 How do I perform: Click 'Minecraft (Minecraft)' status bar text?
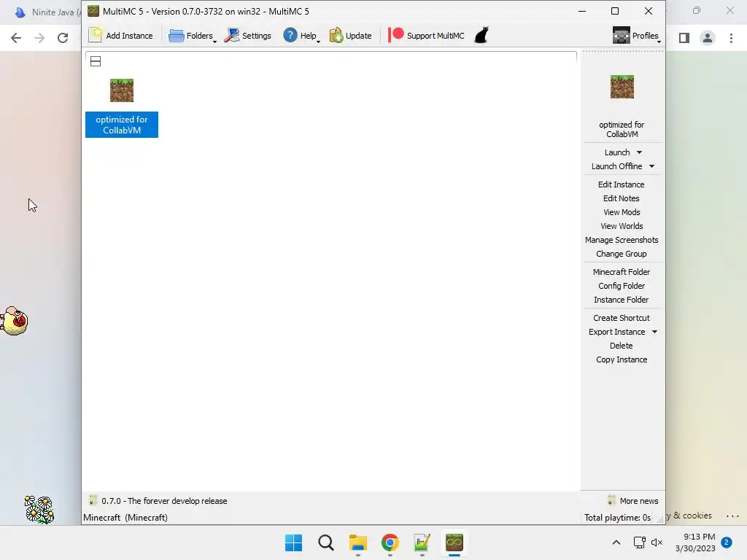[125, 518]
